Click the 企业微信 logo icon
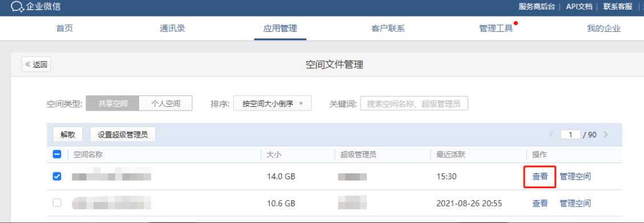Viewport: 644px width, 223px height. click(17, 6)
